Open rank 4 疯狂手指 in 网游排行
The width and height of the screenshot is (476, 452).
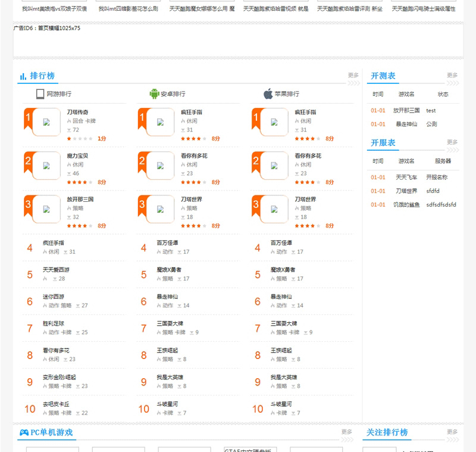click(54, 243)
